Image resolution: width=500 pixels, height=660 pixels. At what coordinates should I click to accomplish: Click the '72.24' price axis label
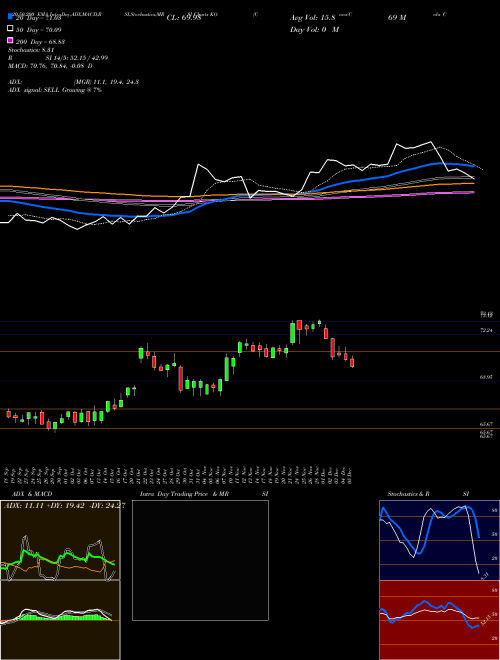(x=487, y=330)
